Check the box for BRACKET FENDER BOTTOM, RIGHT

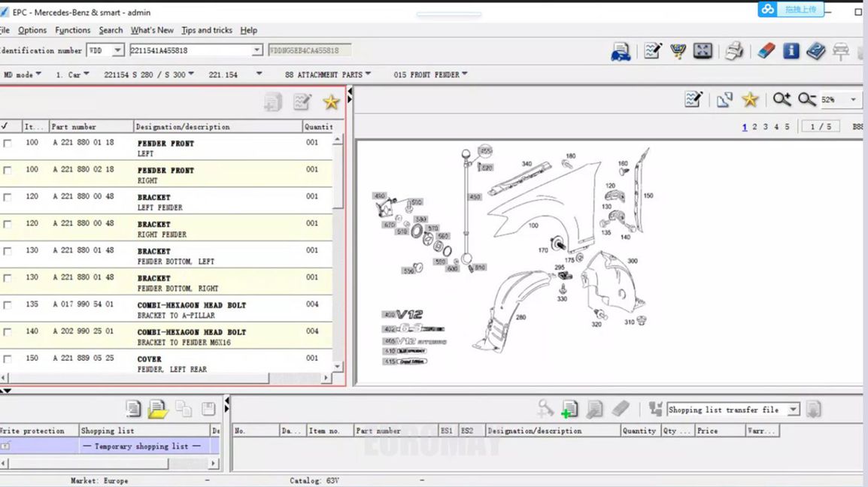click(x=8, y=278)
